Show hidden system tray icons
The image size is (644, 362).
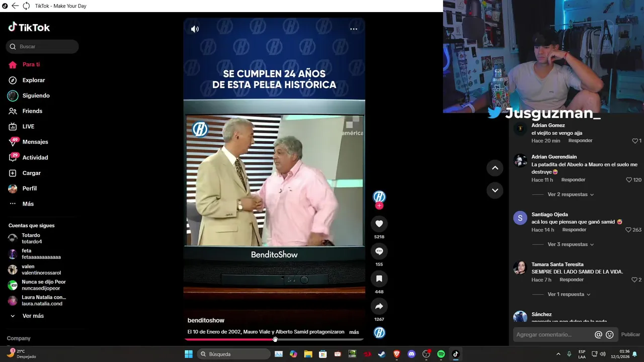pos(558,354)
